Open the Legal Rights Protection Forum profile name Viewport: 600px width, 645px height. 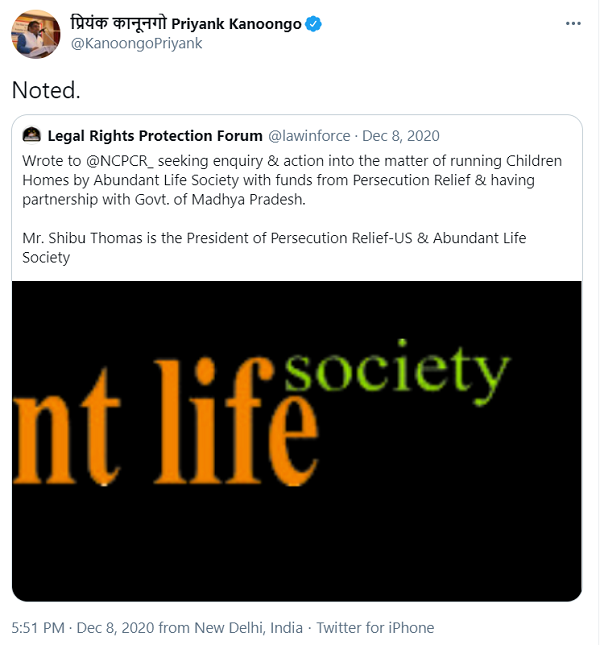tap(154, 135)
